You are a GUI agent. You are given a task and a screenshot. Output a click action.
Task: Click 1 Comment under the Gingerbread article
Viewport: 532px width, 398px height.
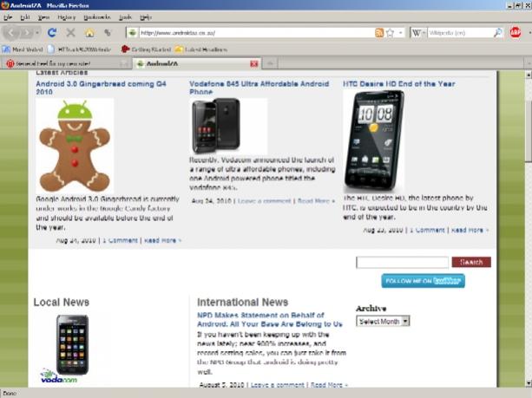pyautogui.click(x=120, y=240)
